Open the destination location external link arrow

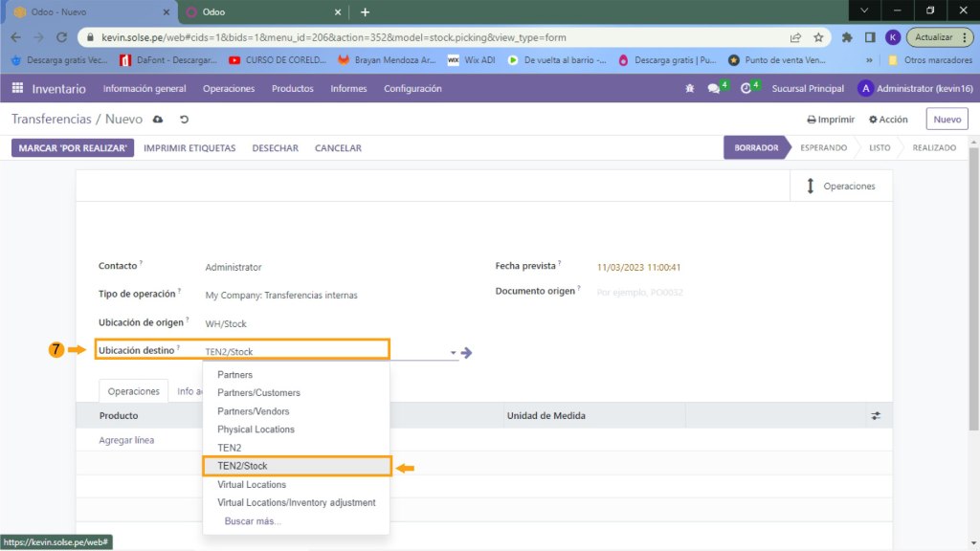coord(467,352)
